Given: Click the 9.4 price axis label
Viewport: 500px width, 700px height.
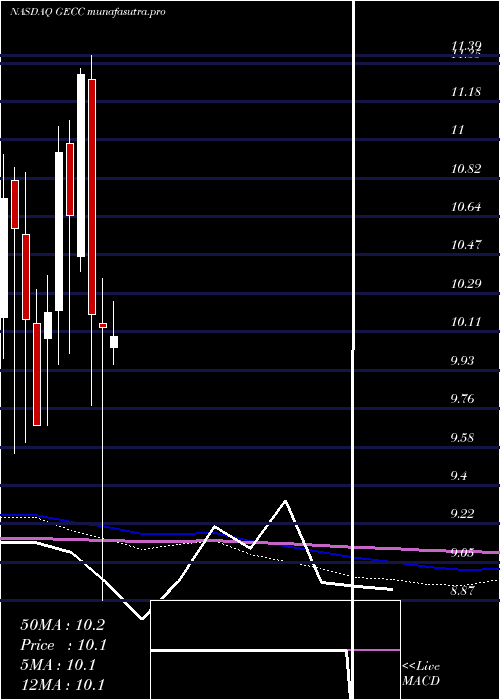Looking at the screenshot, I should click(459, 475).
